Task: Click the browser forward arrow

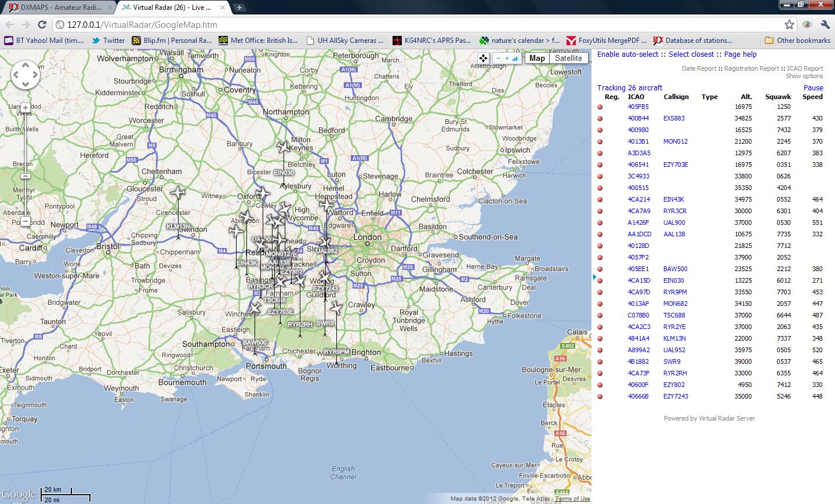Action: [26, 24]
